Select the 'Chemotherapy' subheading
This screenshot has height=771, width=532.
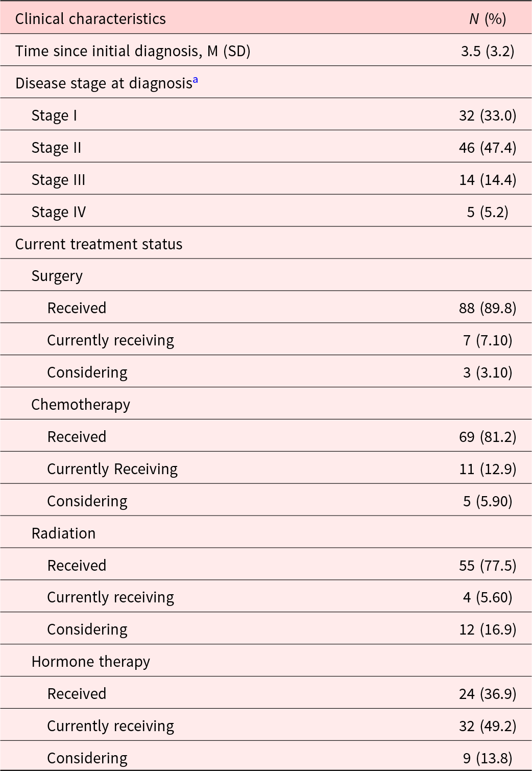click(x=81, y=405)
